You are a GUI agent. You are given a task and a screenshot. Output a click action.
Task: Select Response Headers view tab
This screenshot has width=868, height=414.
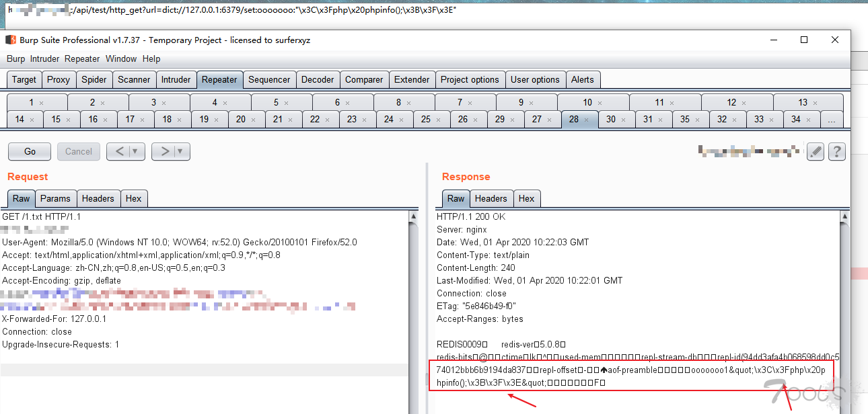point(491,198)
